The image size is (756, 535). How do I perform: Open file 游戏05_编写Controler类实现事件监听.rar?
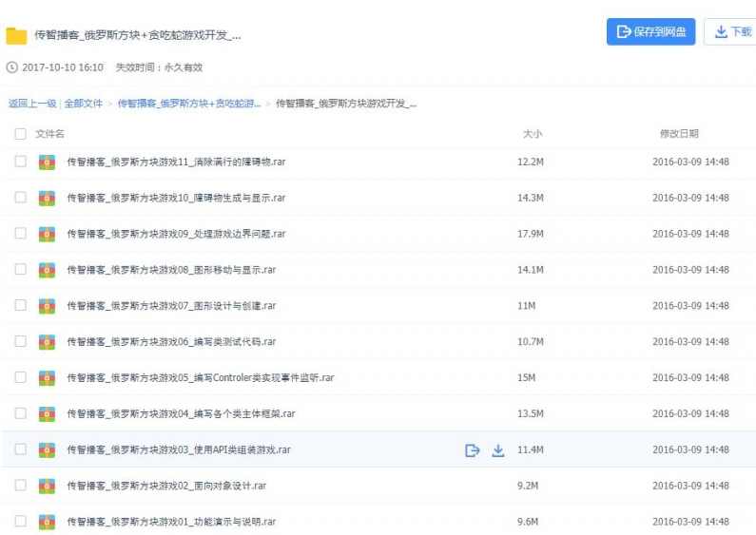[200, 378]
